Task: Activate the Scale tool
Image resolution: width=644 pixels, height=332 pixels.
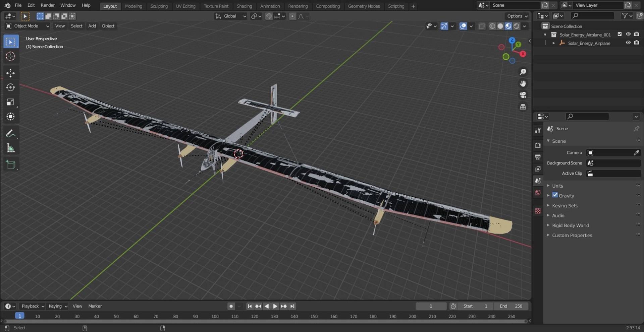Action: [10, 102]
